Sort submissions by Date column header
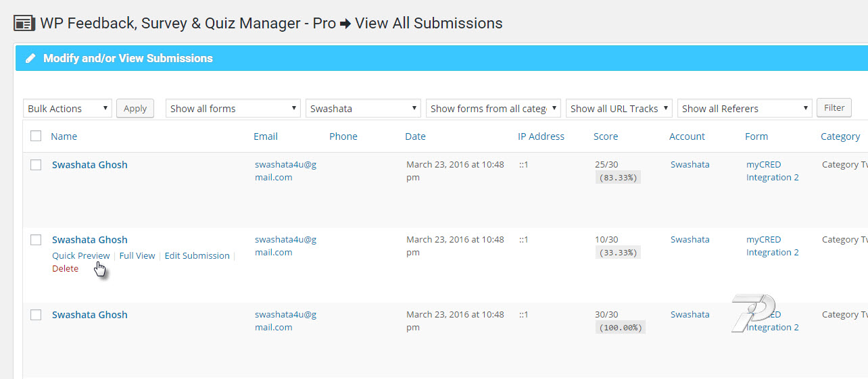The image size is (868, 379). click(x=415, y=136)
